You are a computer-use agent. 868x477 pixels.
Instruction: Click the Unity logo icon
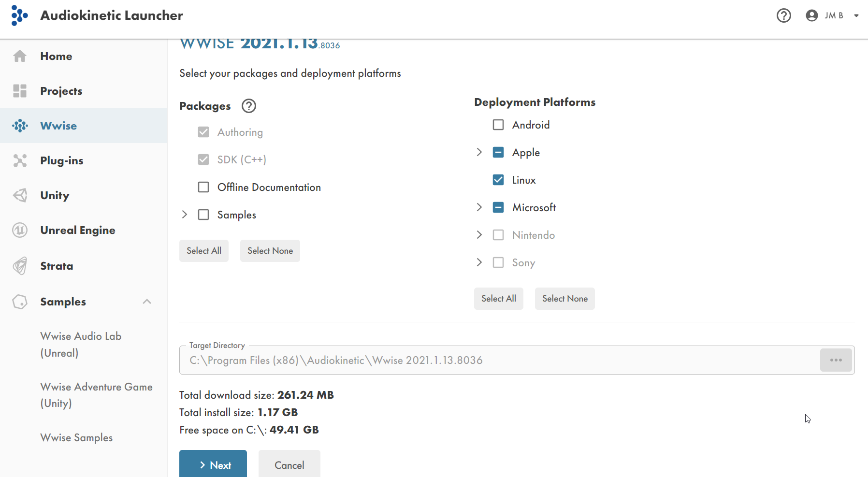click(x=20, y=195)
